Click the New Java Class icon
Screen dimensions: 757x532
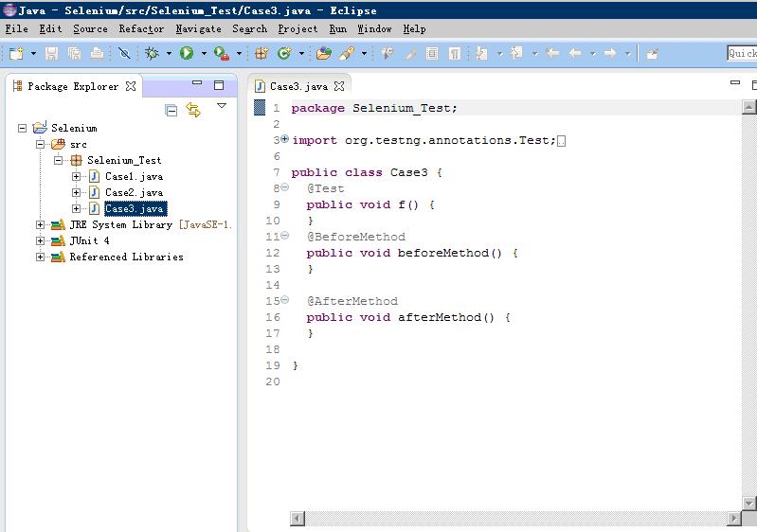(283, 54)
